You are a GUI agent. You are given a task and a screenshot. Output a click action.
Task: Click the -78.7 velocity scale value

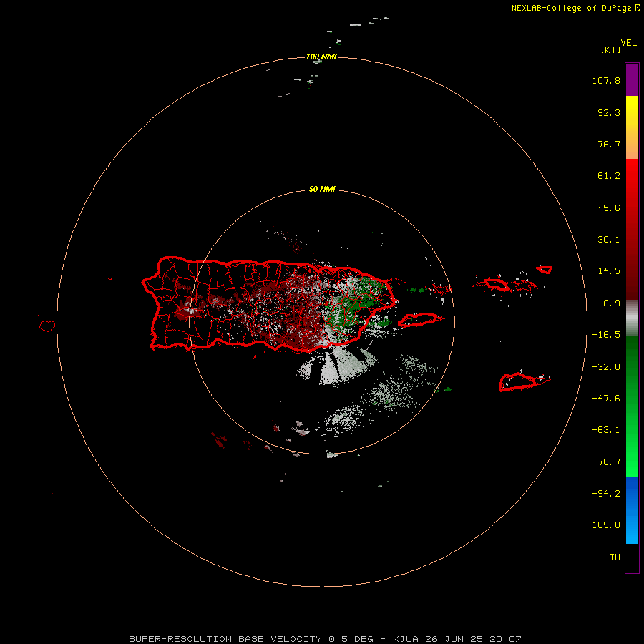pos(606,462)
